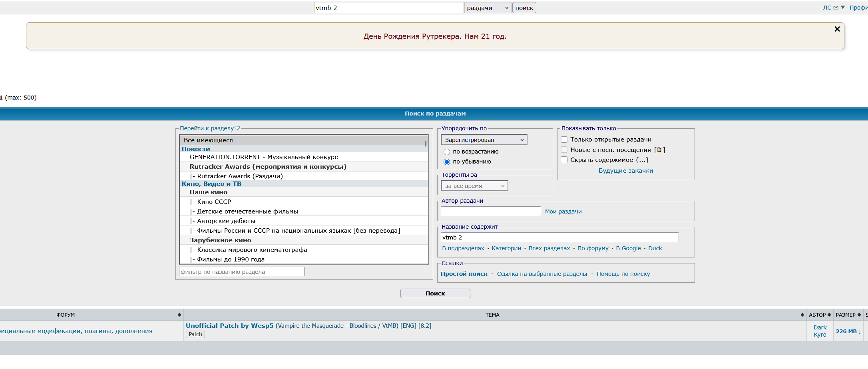The width and height of the screenshot is (868, 369).
Task: Click the sort arrows next to РАЗМЕР header
Action: (x=859, y=315)
